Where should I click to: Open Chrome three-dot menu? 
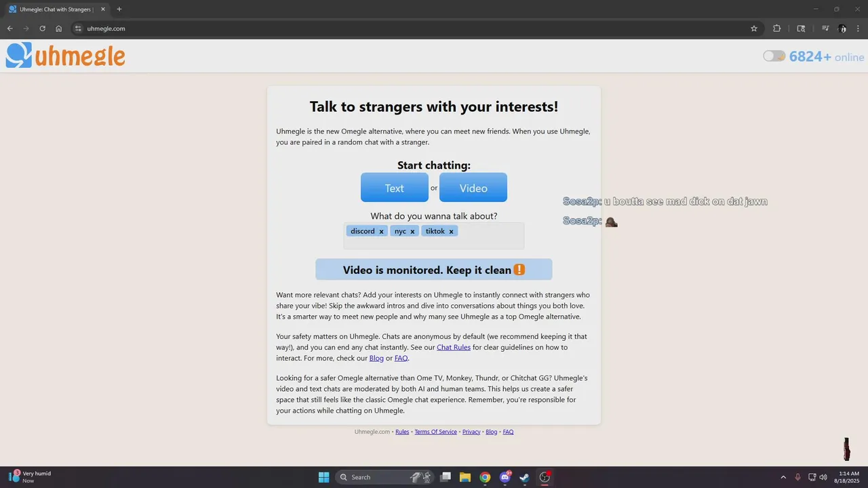859,28
